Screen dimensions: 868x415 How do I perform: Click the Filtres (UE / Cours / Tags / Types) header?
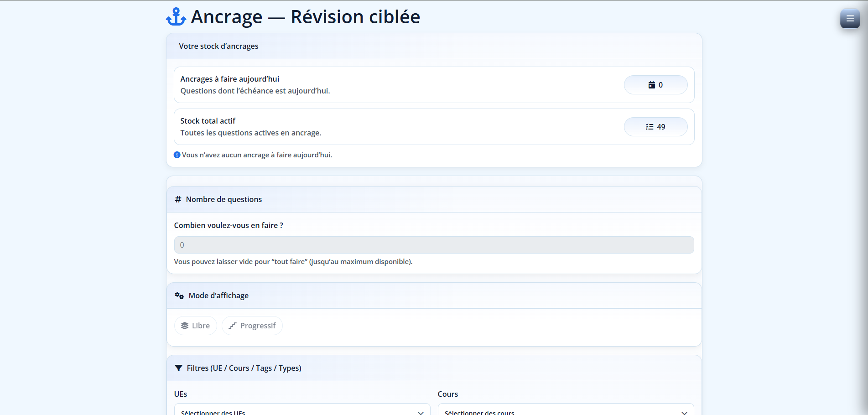click(x=244, y=368)
